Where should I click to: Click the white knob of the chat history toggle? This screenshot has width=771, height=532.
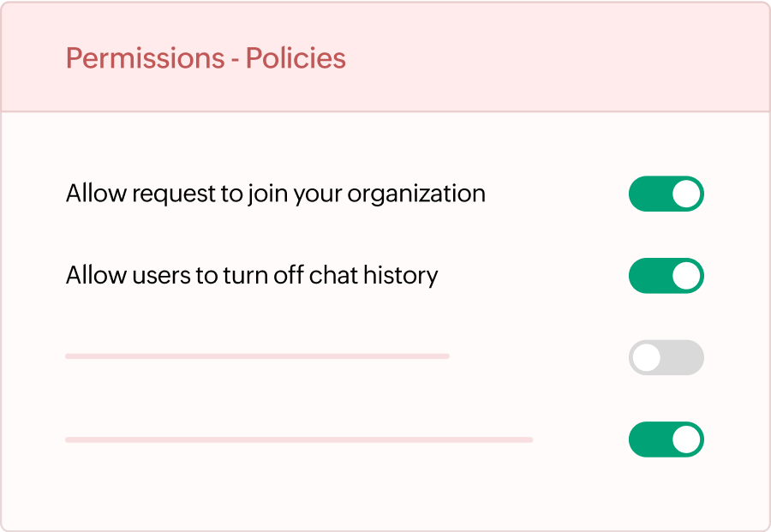tap(685, 276)
